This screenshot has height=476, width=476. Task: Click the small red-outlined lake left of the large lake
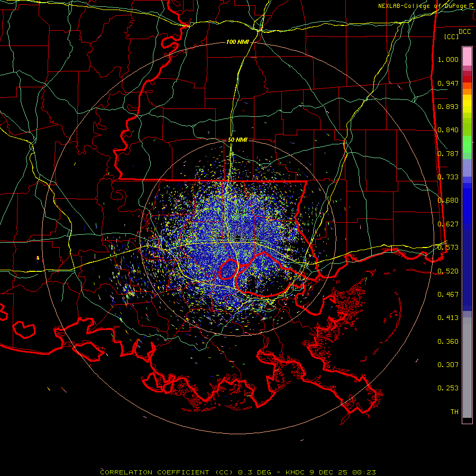pyautogui.click(x=228, y=269)
